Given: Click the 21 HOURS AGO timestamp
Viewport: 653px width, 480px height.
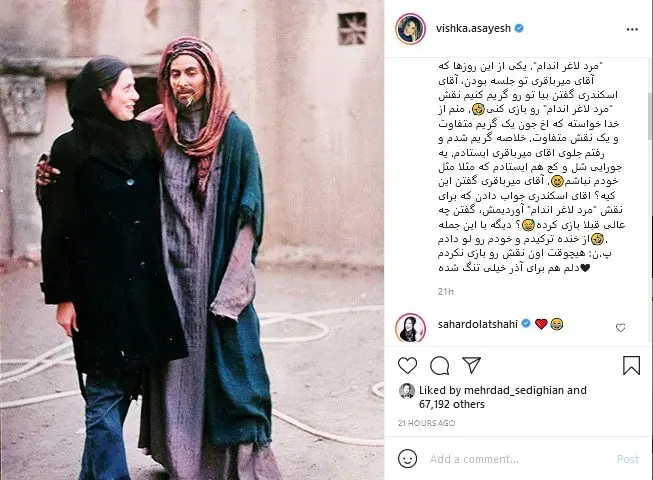Looking at the screenshot, I should pyautogui.click(x=426, y=423).
